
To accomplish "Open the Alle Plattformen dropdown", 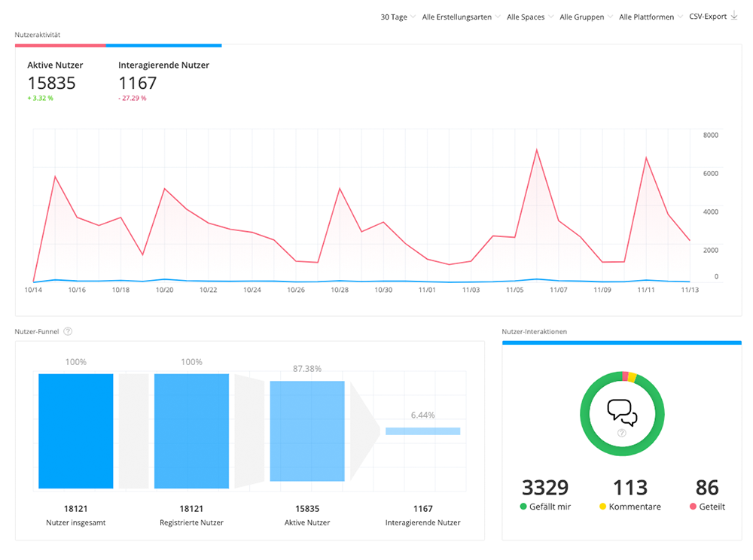I will [x=651, y=17].
